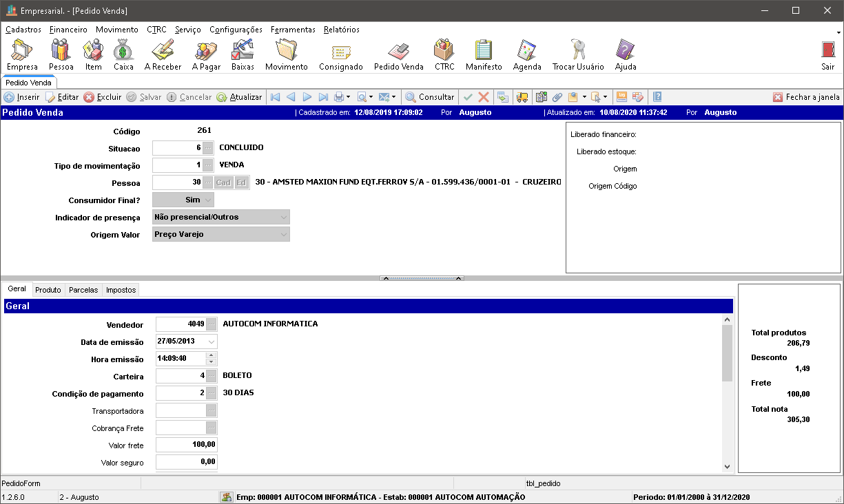Click the Inserir button
Viewport: 844px width, 504px height.
point(22,97)
